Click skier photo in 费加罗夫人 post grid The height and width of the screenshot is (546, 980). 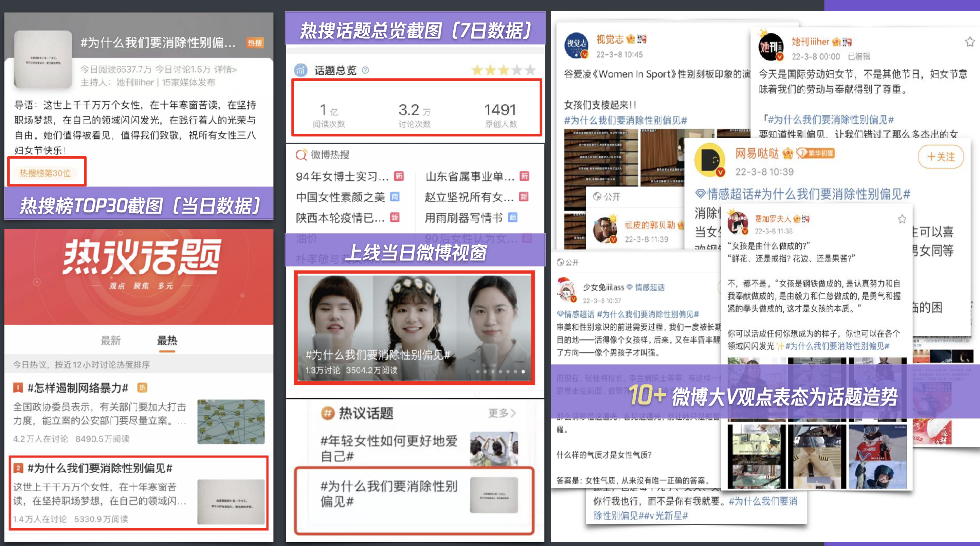point(878,457)
